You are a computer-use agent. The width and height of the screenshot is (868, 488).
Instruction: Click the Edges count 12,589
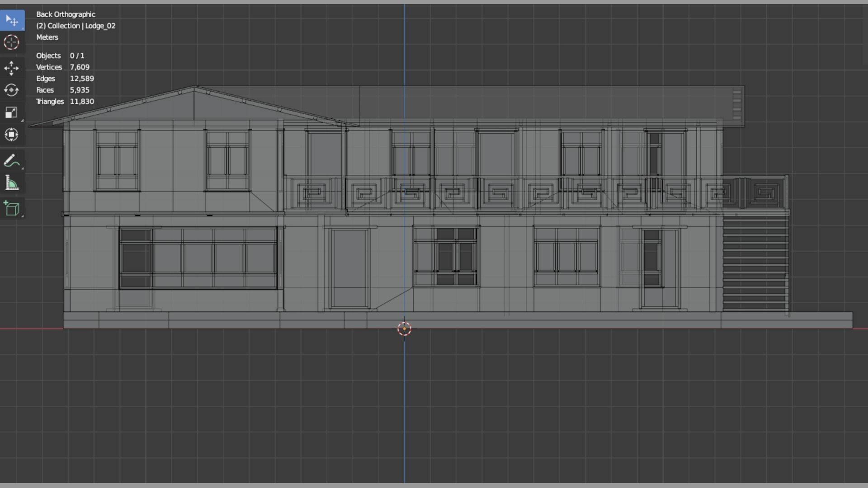tap(82, 79)
